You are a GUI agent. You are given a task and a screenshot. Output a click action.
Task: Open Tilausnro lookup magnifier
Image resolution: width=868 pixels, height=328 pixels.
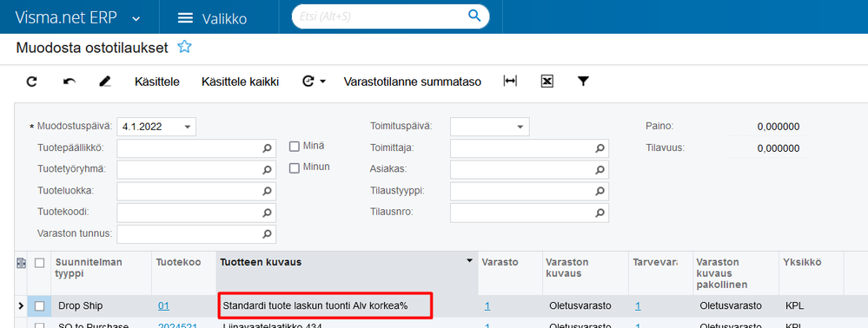coord(600,213)
